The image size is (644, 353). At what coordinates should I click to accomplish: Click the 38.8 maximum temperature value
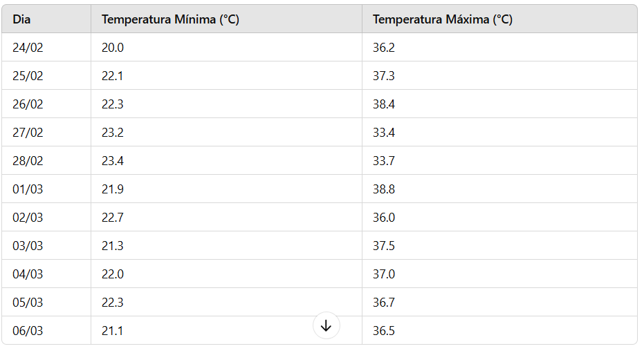tap(384, 189)
